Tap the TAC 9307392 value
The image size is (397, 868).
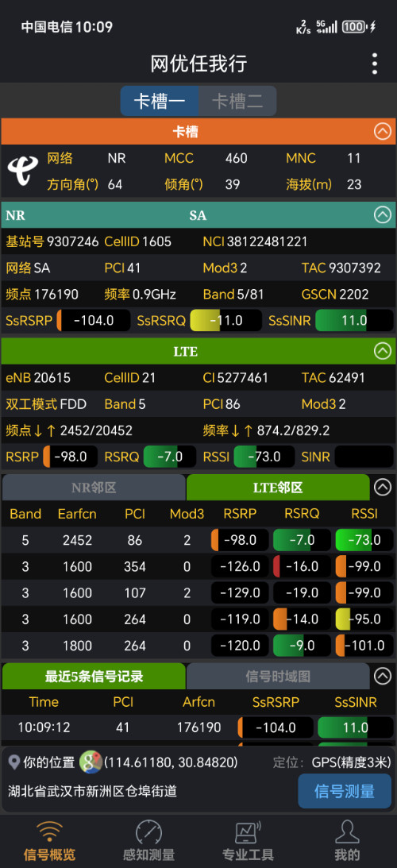[355, 268]
